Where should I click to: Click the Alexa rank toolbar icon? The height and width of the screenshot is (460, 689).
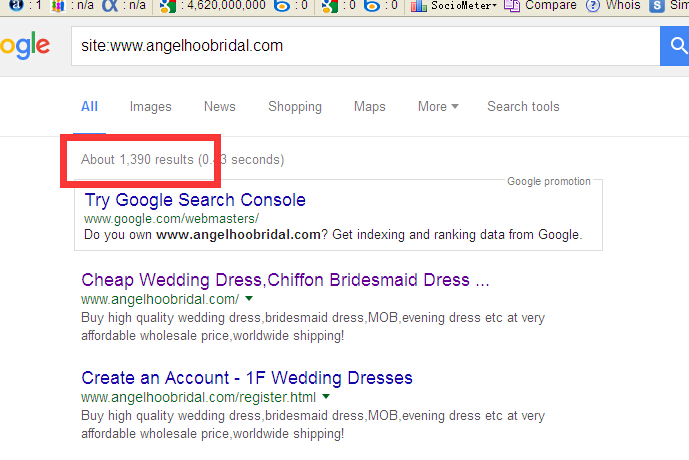click(x=16, y=5)
